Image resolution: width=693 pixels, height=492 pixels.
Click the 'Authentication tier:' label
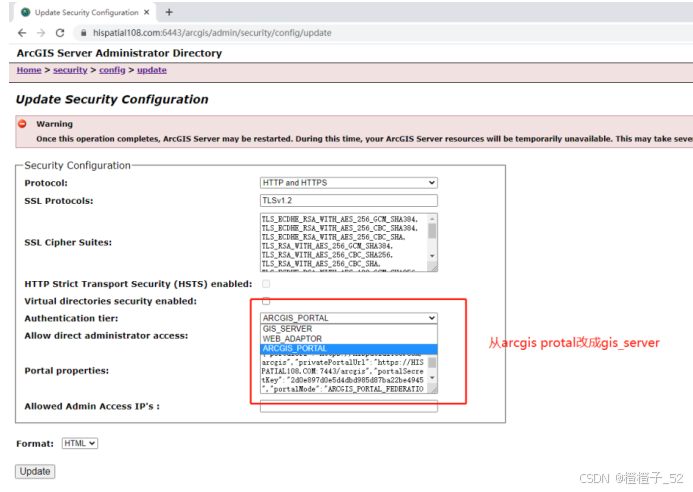point(71,318)
